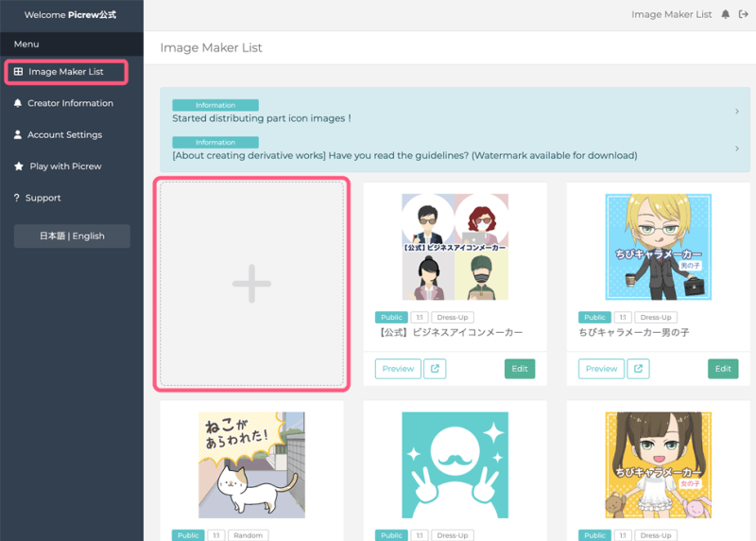Click the star icon beside Play with Picrew

(x=19, y=166)
